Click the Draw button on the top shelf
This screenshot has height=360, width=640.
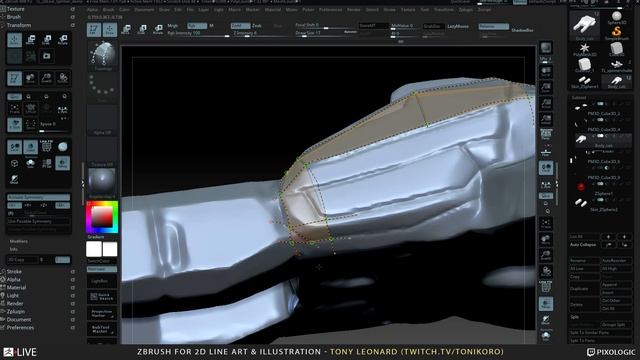point(109,29)
